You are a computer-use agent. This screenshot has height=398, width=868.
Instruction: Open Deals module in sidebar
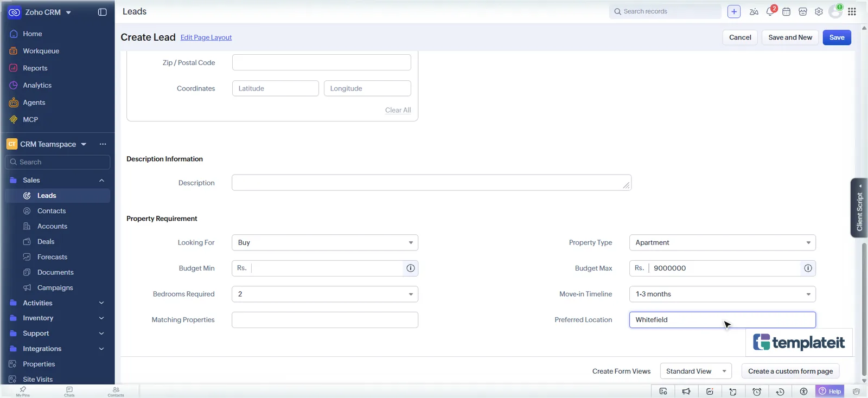pos(46,242)
